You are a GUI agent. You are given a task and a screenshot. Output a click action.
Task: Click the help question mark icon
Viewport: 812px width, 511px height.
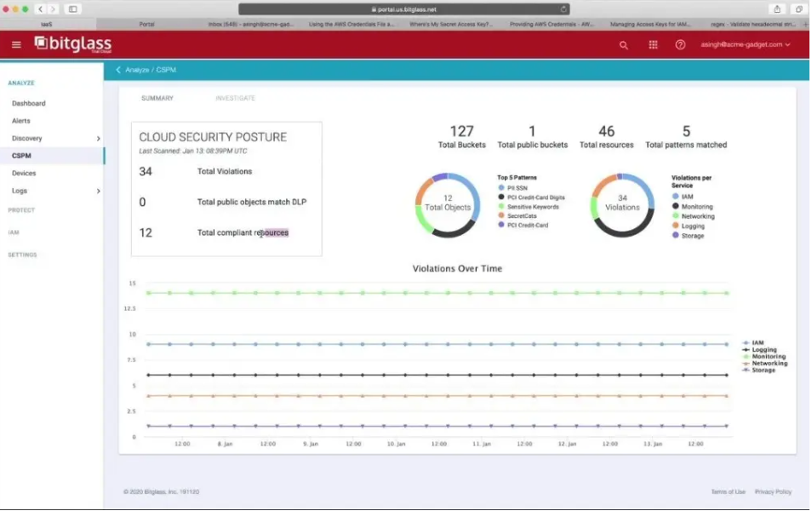(680, 45)
